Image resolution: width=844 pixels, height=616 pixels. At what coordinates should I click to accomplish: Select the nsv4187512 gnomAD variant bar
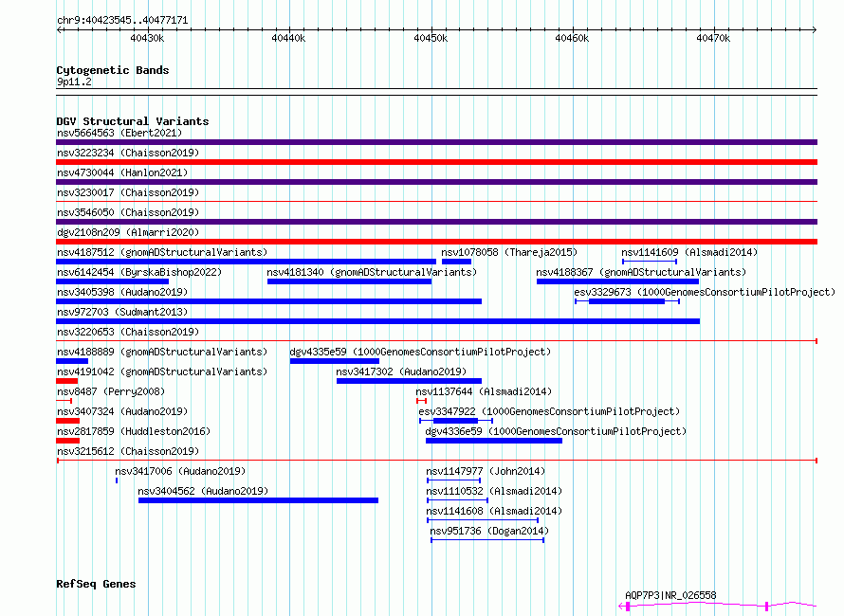(246, 262)
